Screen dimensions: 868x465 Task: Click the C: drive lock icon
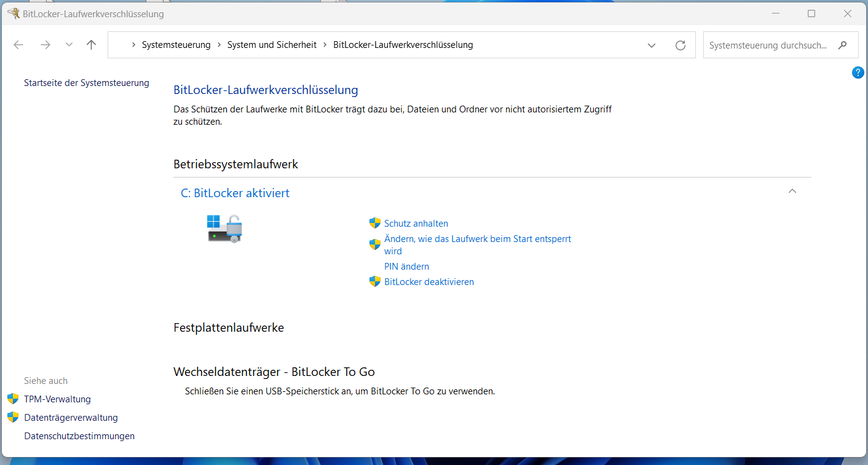(x=224, y=229)
